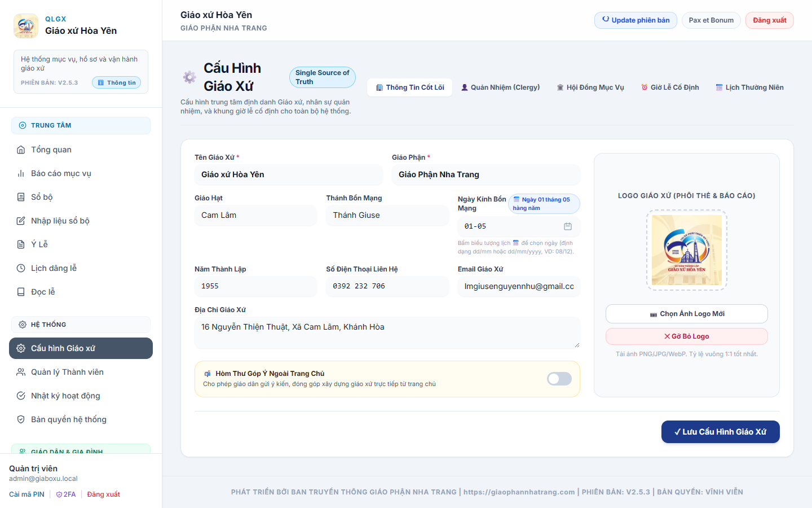Viewport: 812px width, 508px height.
Task: Click the Gỡ Bỏ Logo button
Action: click(687, 336)
